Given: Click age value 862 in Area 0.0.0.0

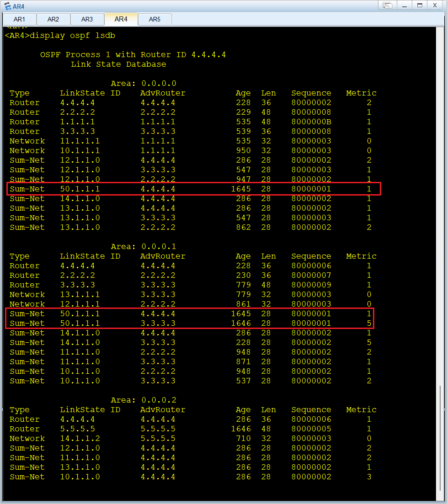Looking at the screenshot, I should click(x=243, y=228).
